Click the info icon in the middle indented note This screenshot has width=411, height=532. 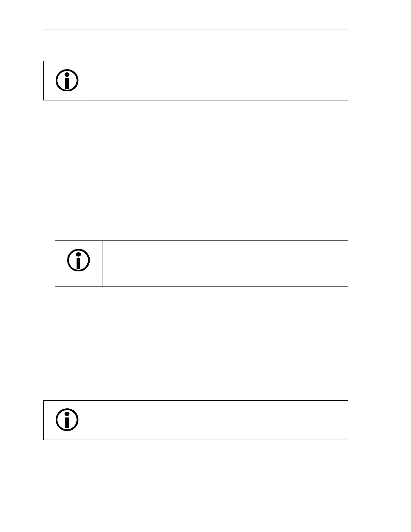pyautogui.click(x=79, y=260)
